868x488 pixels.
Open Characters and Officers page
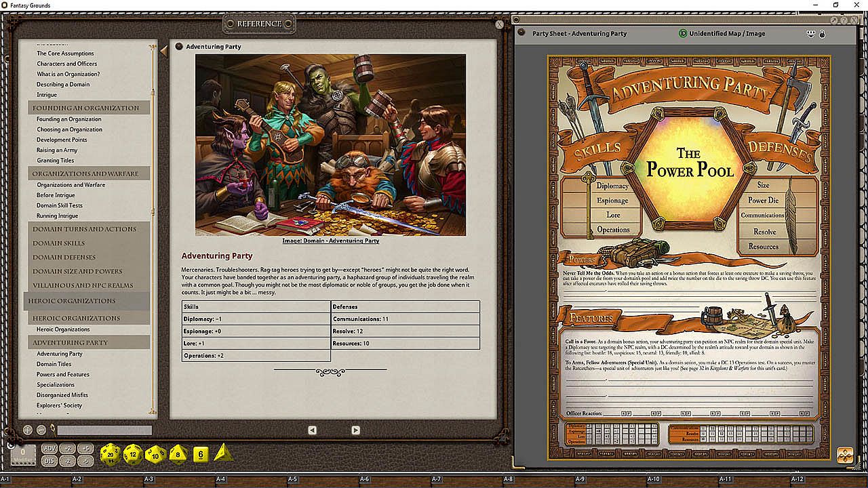point(67,64)
